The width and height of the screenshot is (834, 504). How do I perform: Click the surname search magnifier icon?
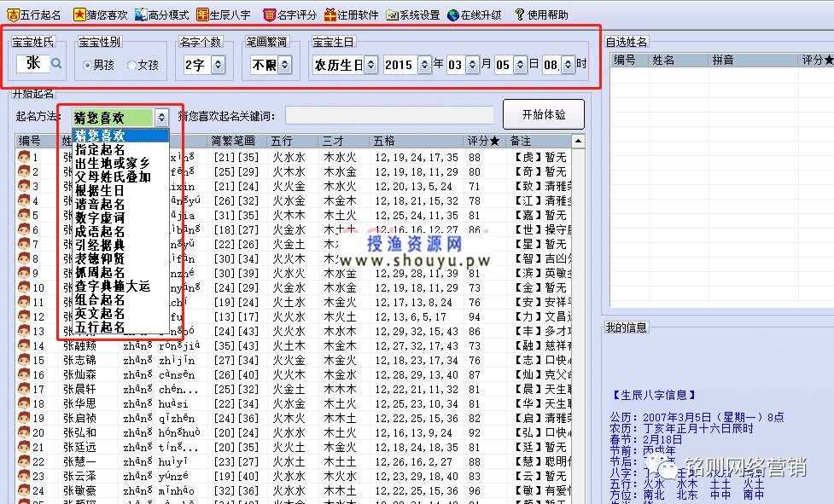56,64
